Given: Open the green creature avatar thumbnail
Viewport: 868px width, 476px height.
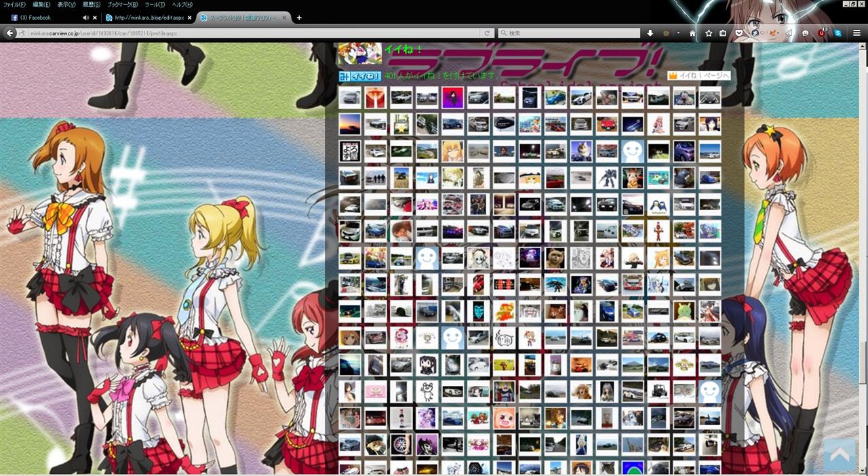Looking at the screenshot, I should tap(684, 311).
